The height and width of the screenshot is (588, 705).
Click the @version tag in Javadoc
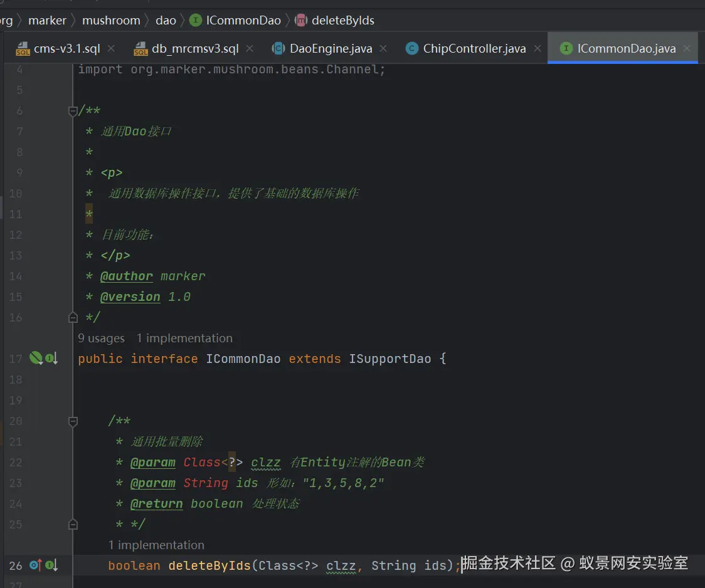point(130,297)
